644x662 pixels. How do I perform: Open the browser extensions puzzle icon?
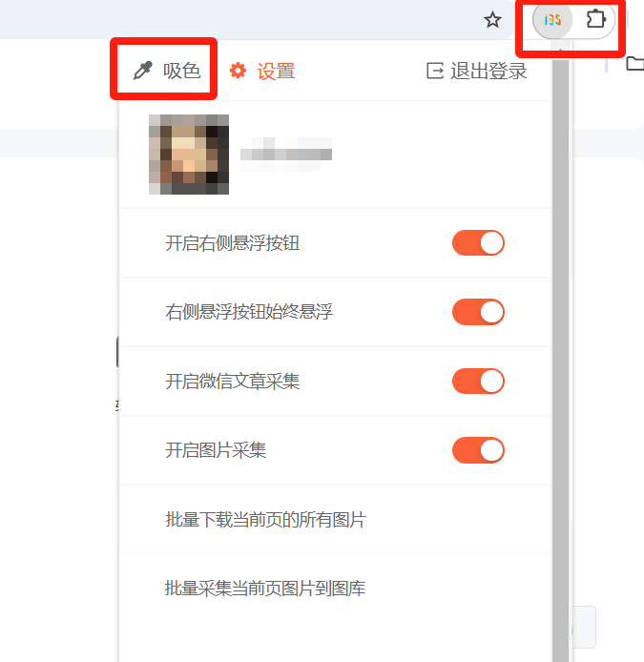click(x=596, y=19)
